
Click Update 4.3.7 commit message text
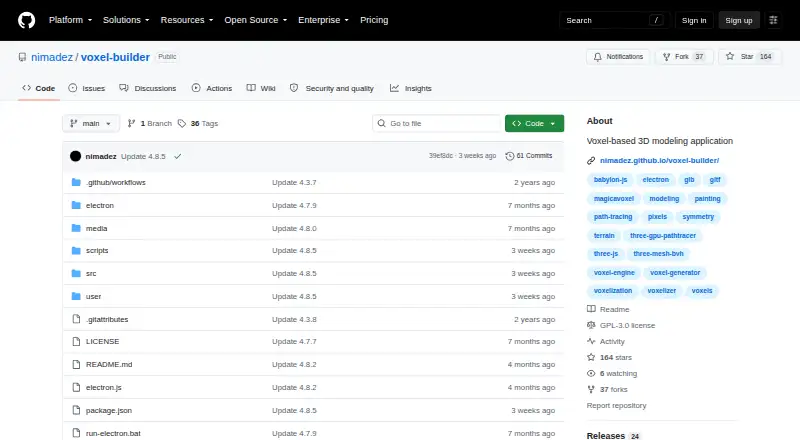(294, 182)
